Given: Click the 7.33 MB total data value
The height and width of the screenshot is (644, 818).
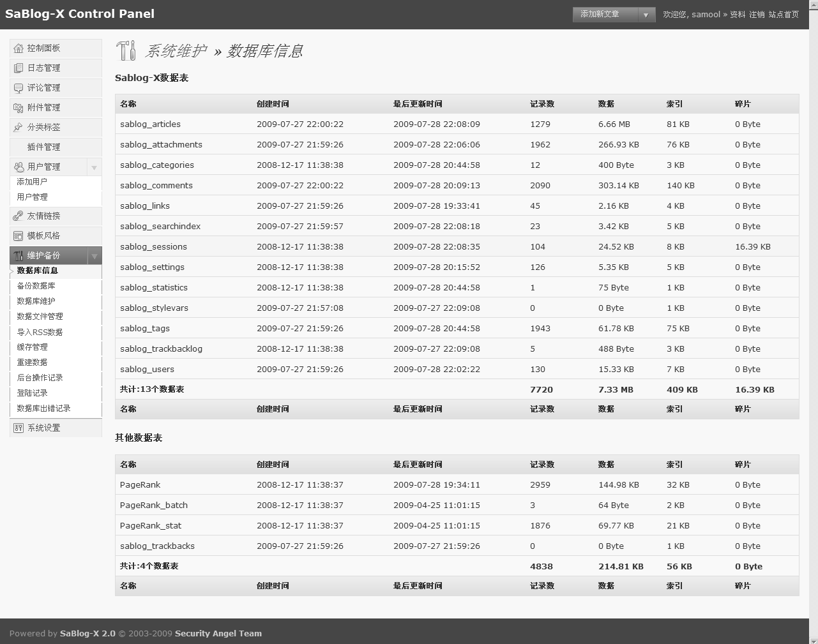Looking at the screenshot, I should [616, 390].
